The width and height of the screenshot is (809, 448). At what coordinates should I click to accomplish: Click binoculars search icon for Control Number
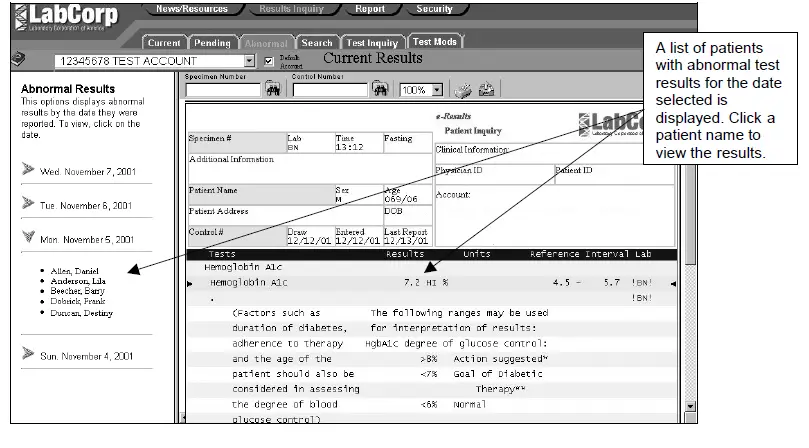(x=380, y=89)
